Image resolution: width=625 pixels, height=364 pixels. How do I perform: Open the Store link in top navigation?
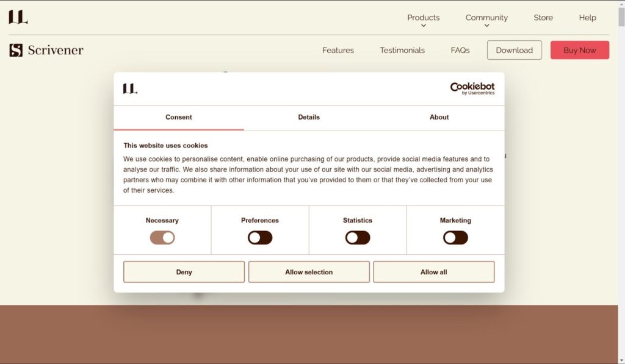[543, 18]
